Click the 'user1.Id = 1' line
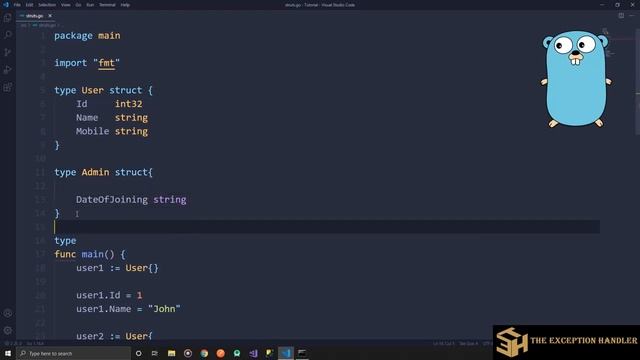Viewport: 640px width, 360px height. [109, 295]
